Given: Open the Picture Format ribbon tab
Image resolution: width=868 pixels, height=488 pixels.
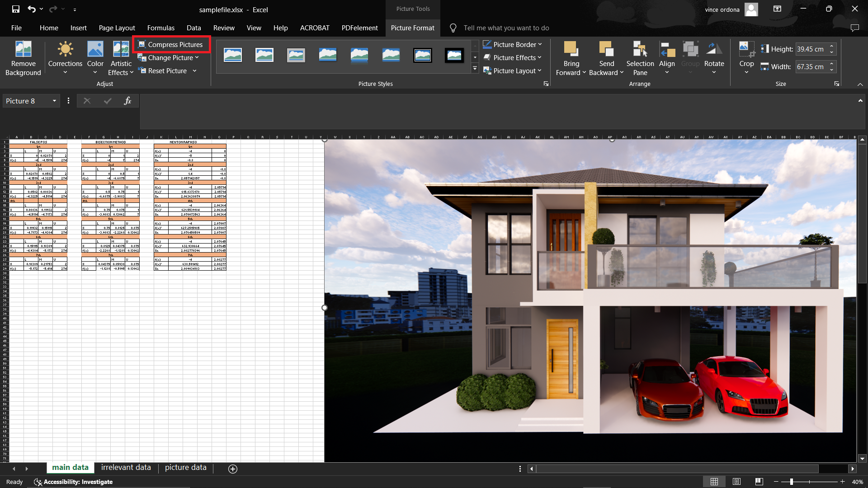Looking at the screenshot, I should tap(413, 28).
